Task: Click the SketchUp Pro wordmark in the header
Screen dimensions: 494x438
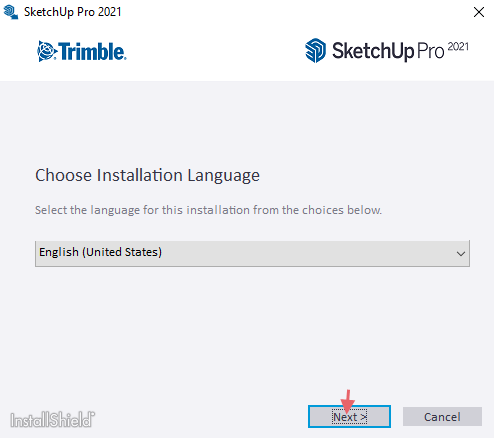Action: [388, 51]
